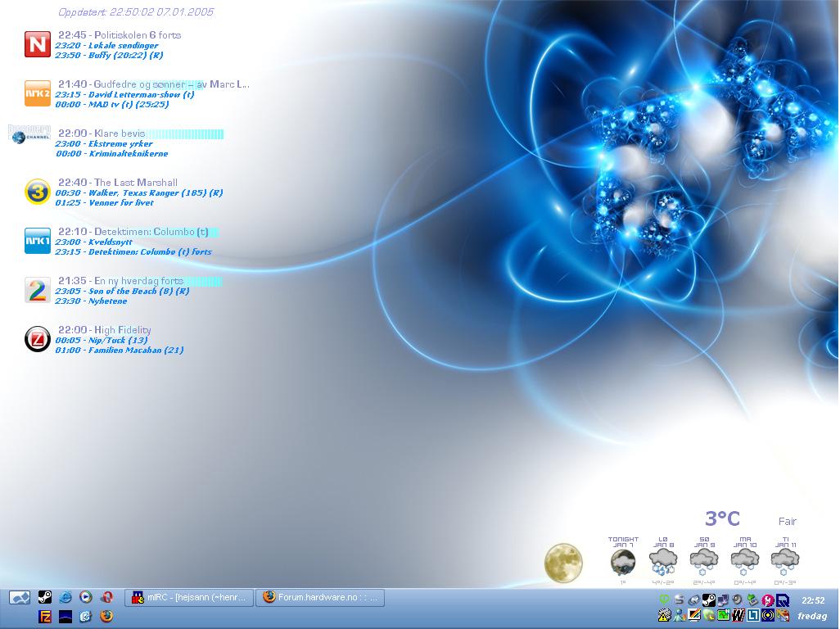The width and height of the screenshot is (840, 629).
Task: Launch Steam from the quick launch bar
Action: click(x=45, y=598)
